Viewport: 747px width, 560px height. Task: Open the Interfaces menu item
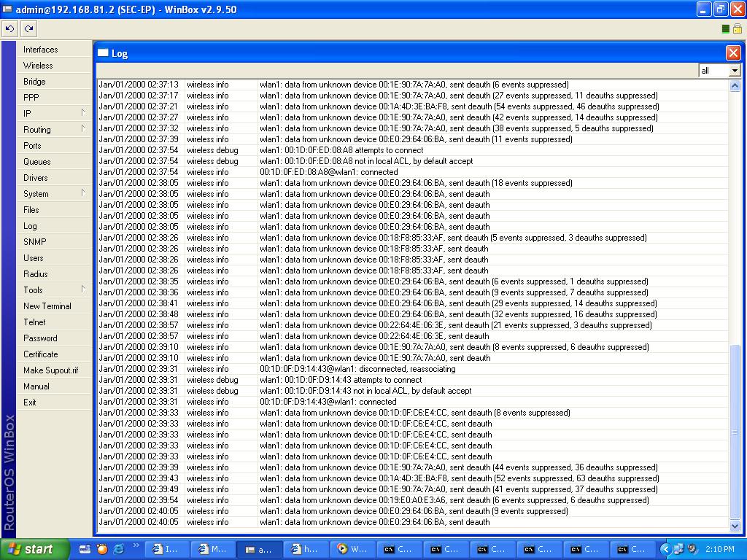[54, 50]
